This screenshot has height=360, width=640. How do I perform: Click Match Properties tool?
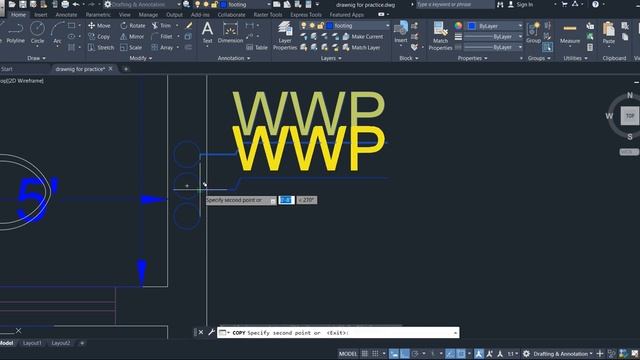tap(440, 36)
